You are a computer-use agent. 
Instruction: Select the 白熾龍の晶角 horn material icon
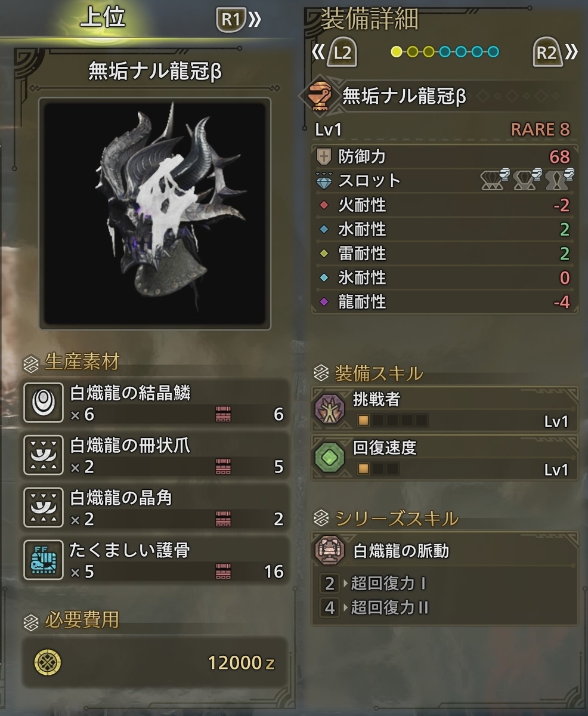(x=43, y=508)
